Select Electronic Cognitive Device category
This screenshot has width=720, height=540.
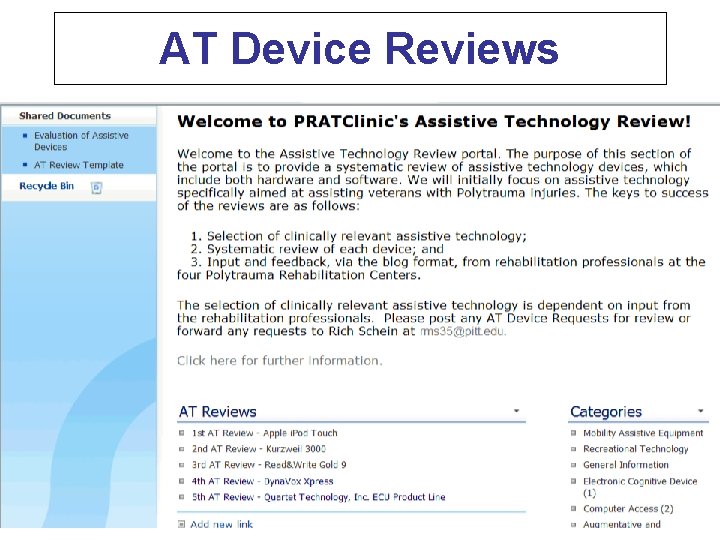pyautogui.click(x=640, y=487)
